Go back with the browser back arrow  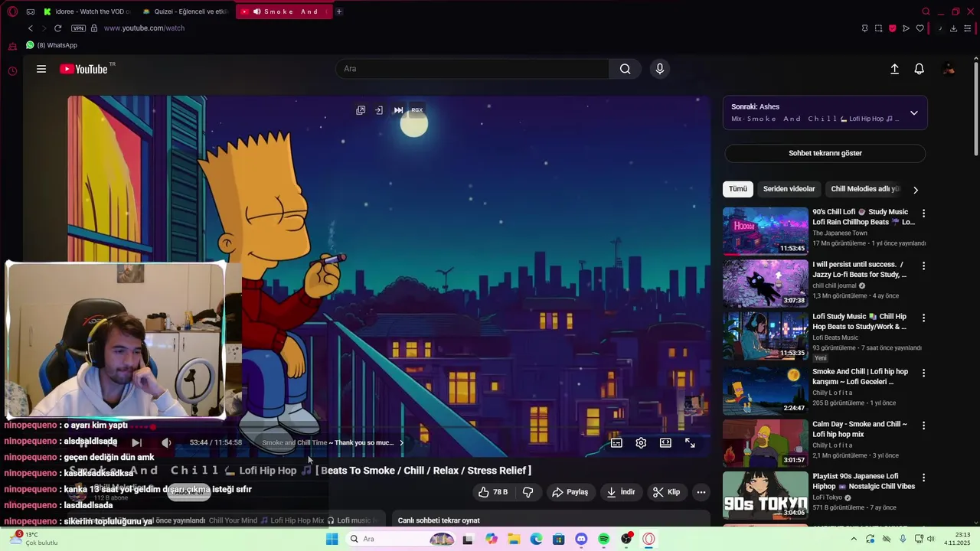point(31,28)
